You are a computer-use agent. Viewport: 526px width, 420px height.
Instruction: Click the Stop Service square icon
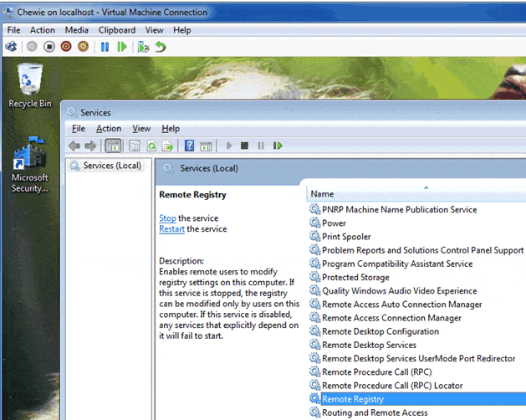[244, 146]
